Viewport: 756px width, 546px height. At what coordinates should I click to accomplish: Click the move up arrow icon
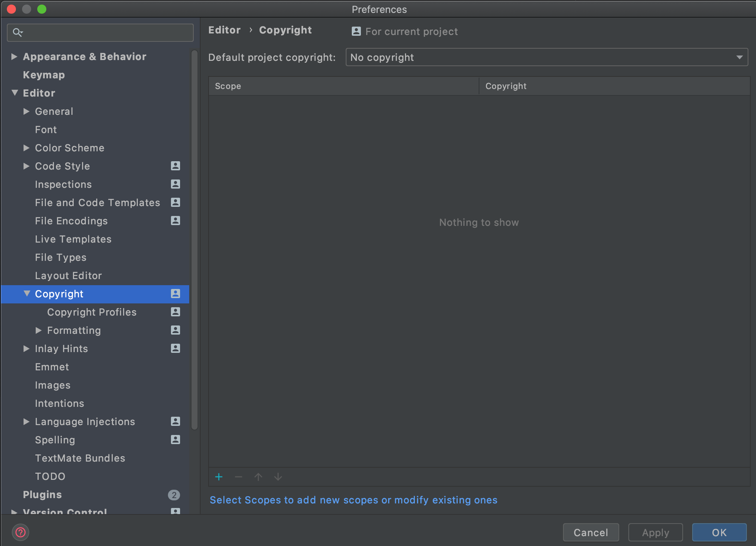coord(258,477)
